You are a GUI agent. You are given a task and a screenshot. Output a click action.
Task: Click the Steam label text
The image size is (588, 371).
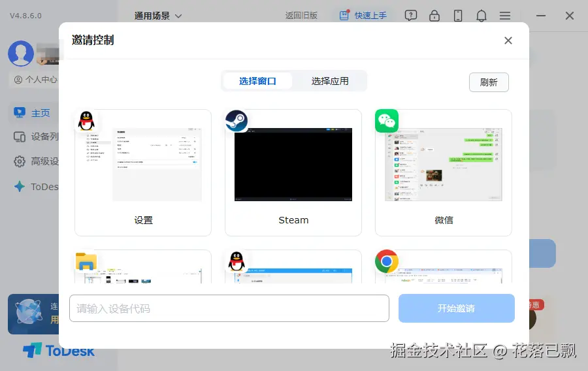[x=293, y=220]
